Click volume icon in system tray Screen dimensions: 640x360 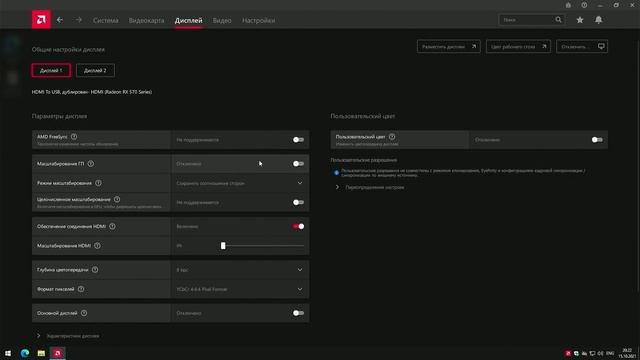click(600, 353)
